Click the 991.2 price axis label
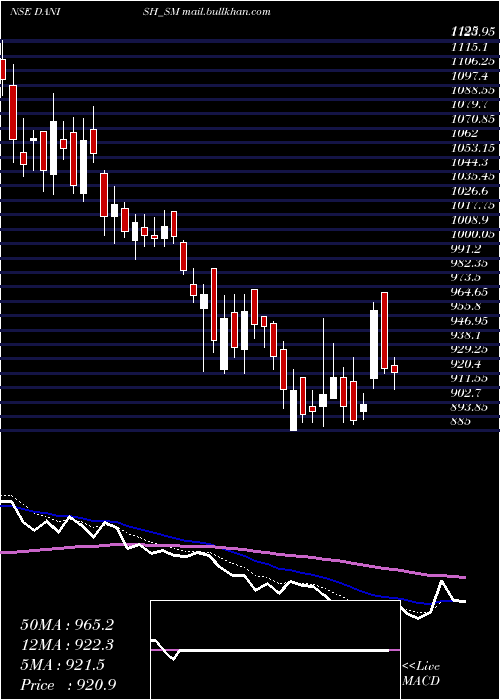500x700 pixels. point(465,249)
